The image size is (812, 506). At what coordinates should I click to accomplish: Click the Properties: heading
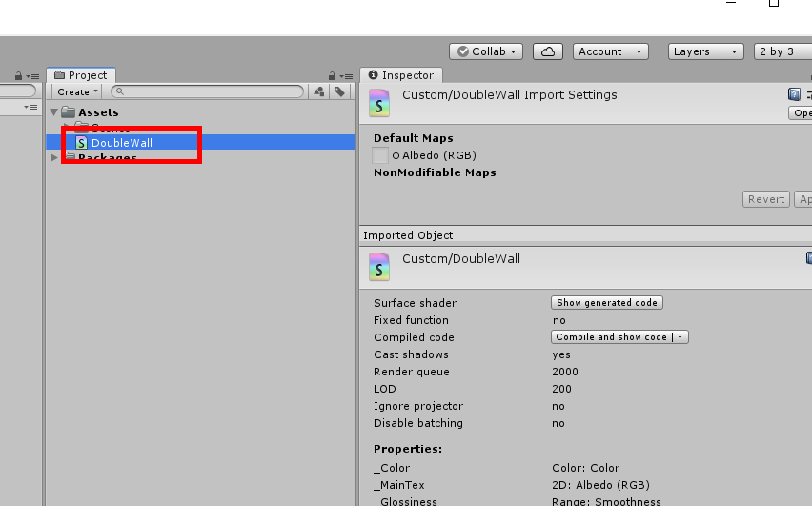pos(408,449)
